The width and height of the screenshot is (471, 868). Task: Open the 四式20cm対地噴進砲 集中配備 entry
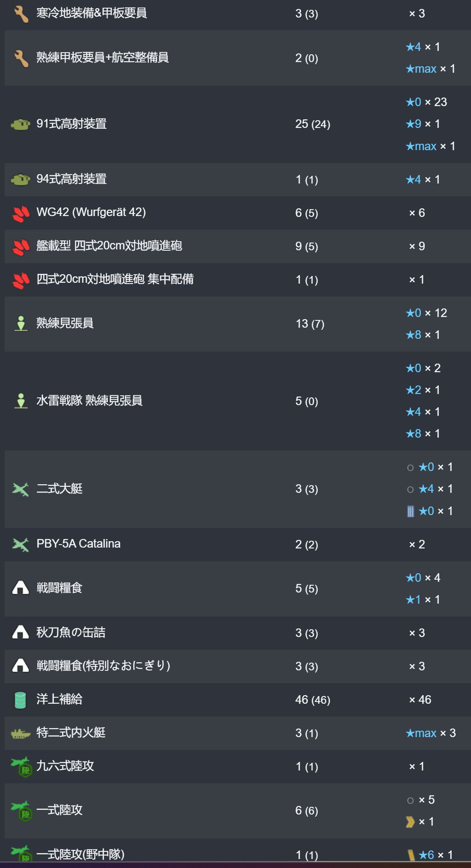(x=115, y=279)
